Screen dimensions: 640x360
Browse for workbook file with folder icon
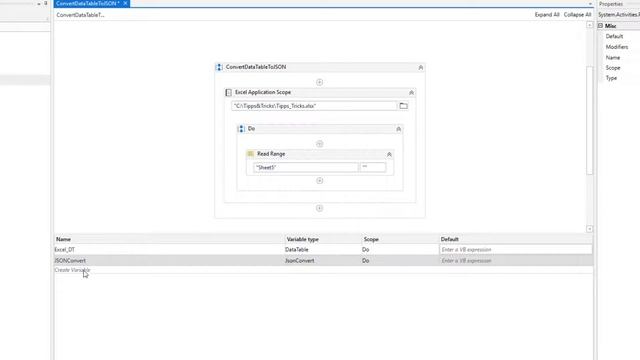(403, 106)
